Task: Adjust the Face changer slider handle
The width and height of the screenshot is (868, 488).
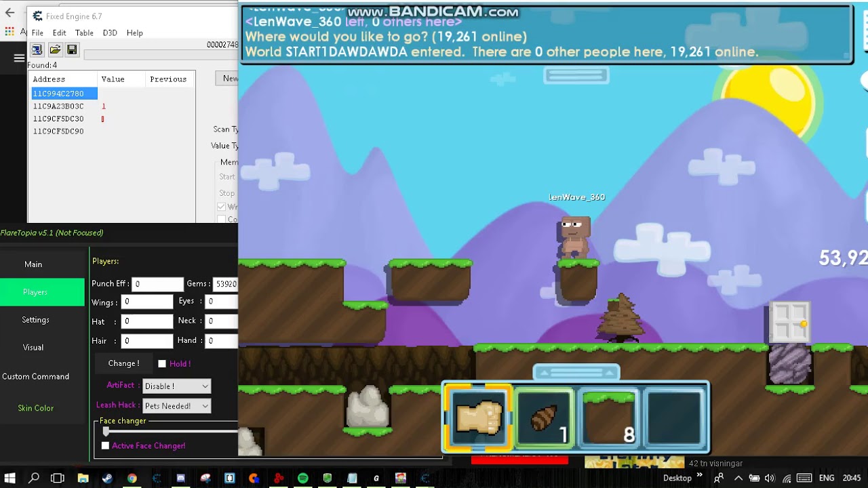Action: click(106, 432)
